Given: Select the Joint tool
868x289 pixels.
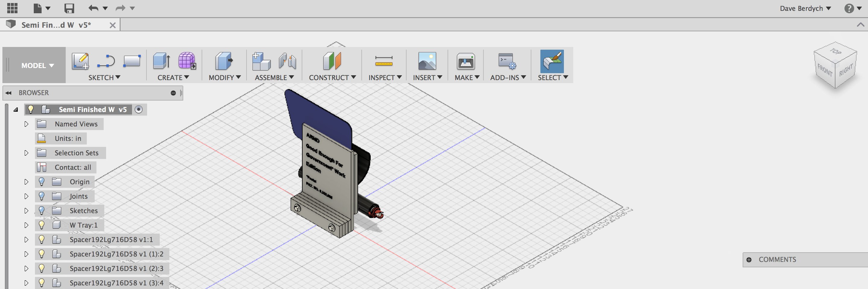Looking at the screenshot, I should point(288,61).
